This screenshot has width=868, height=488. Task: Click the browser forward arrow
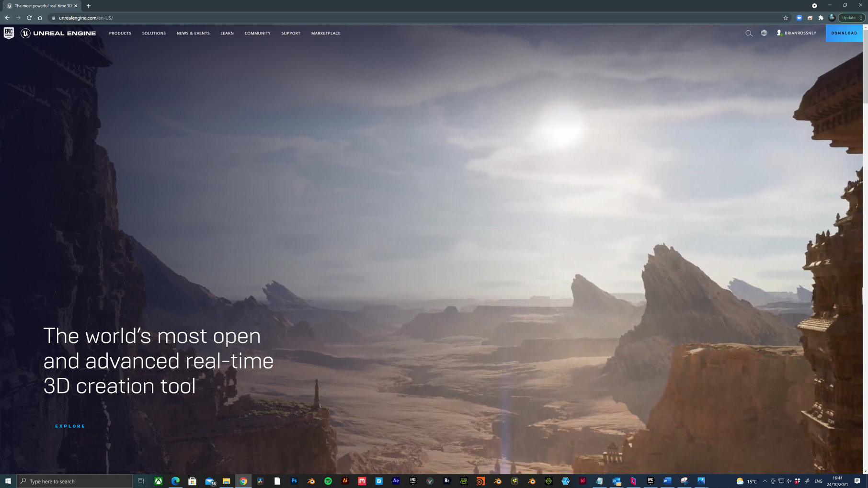pos(18,18)
